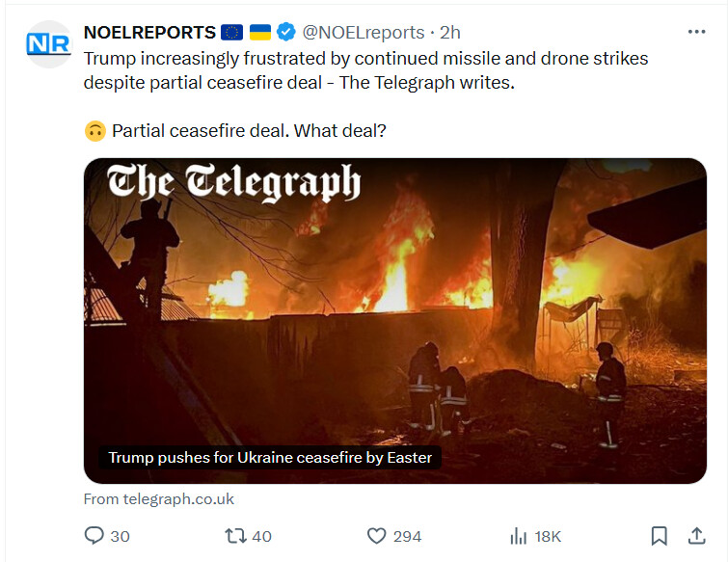This screenshot has width=728, height=562.
Task: Click the EU flag emoji next to the name
Action: [x=231, y=33]
